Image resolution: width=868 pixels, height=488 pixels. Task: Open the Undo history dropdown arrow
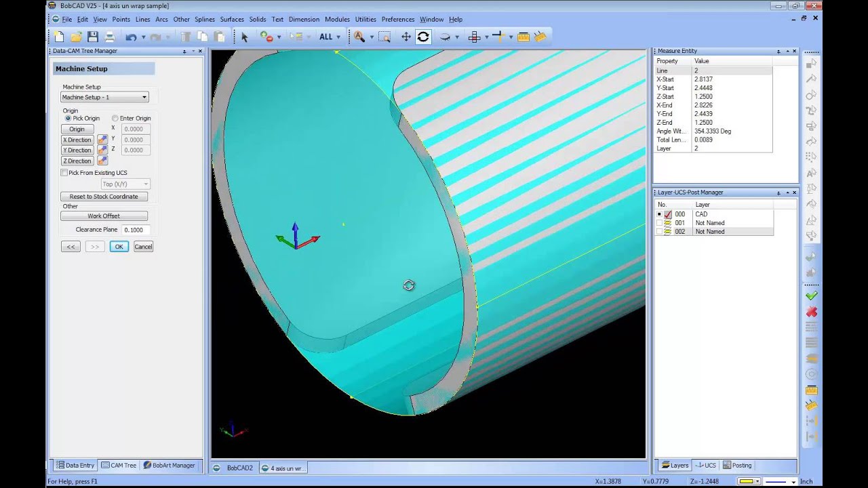(143, 37)
